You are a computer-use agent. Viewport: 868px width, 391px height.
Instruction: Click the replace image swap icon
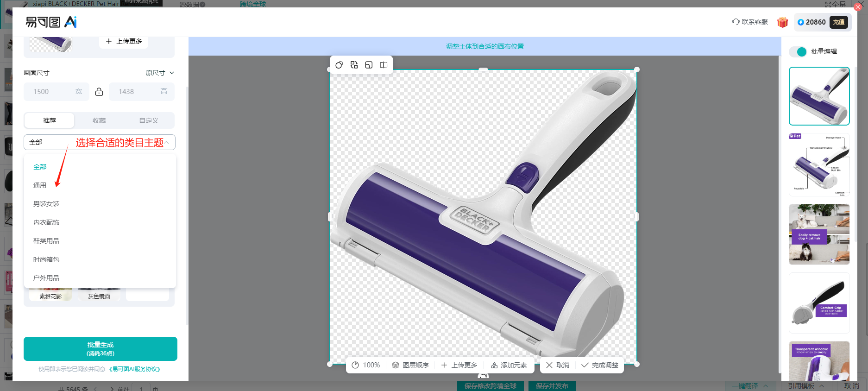click(x=354, y=65)
